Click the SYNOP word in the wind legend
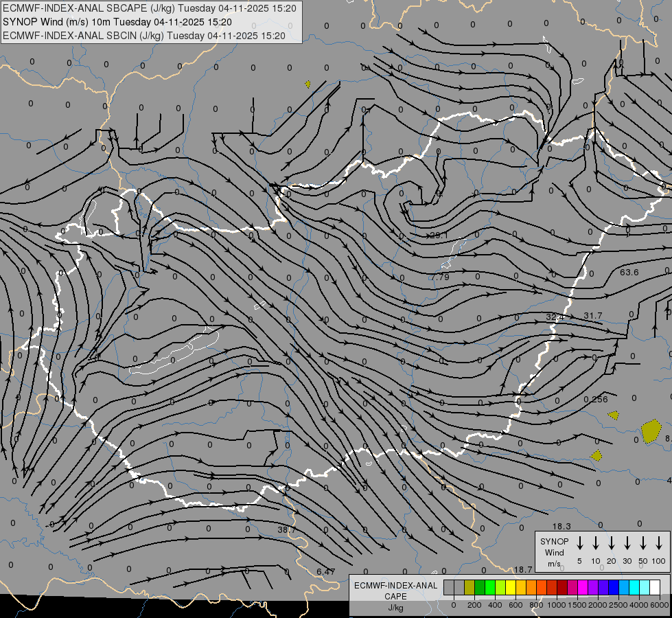 pos(554,541)
